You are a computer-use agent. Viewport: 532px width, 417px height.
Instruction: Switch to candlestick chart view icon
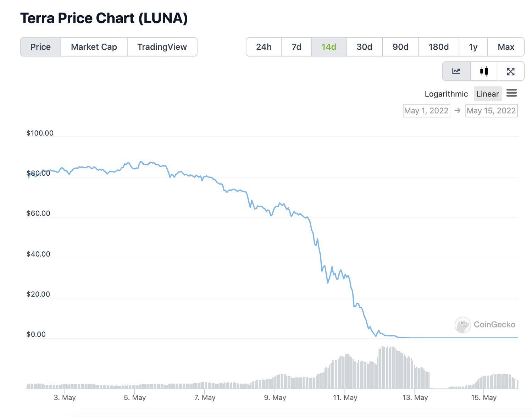484,71
